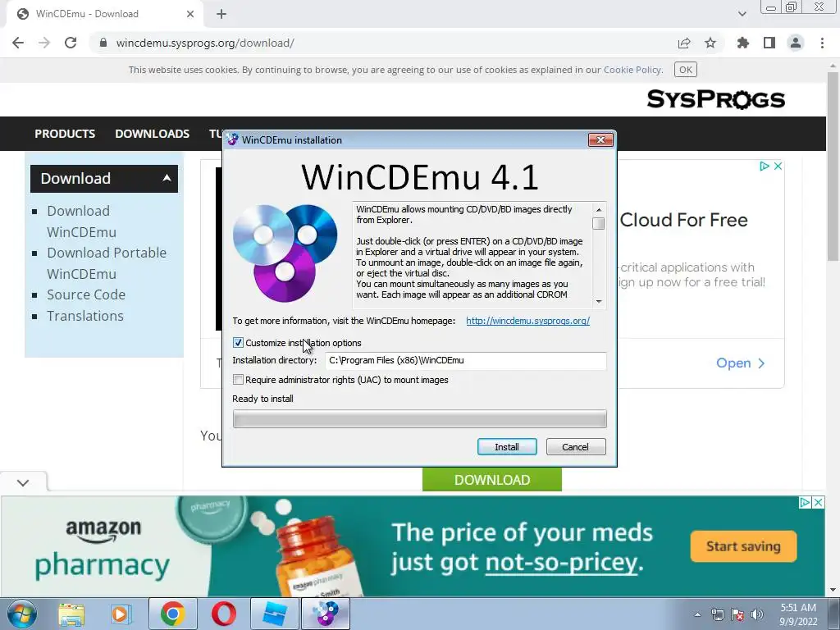Viewport: 840px width, 630px height.
Task: Close the Cloud For Free ad
Action: coord(778,166)
